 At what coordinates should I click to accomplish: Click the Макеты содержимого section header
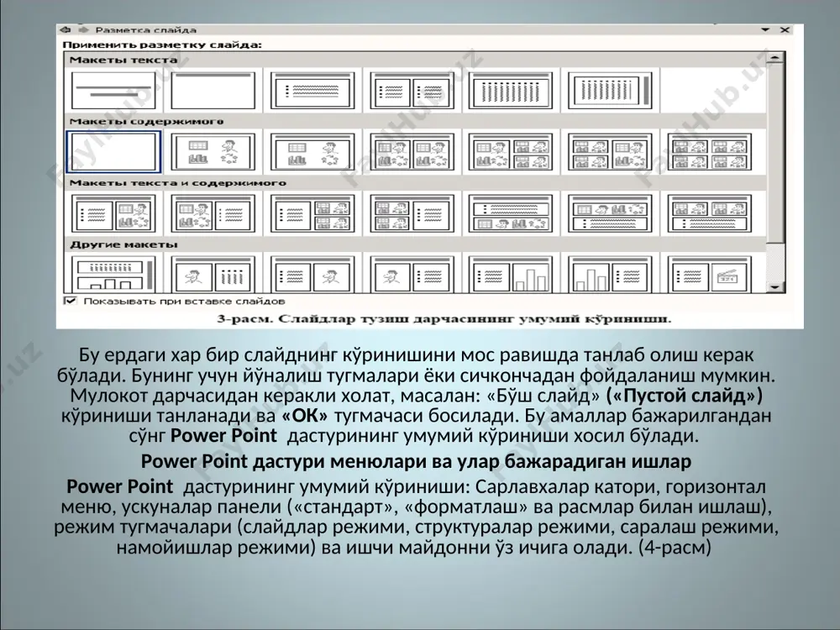pyautogui.click(x=146, y=122)
